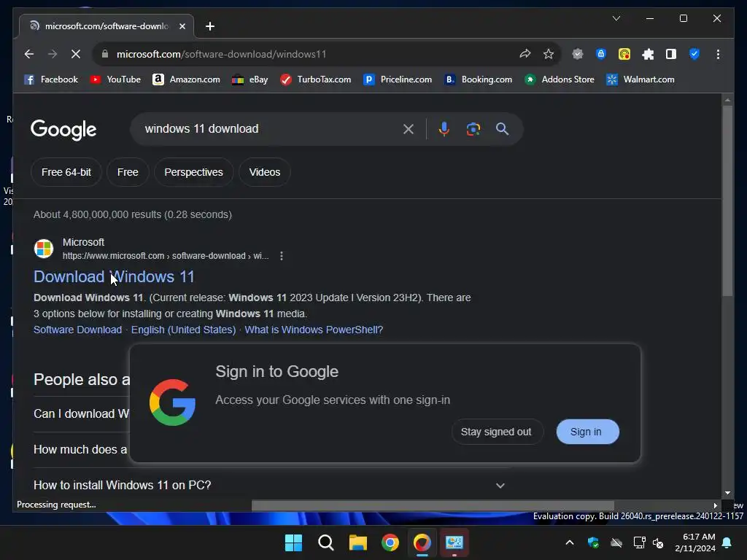
Task: Show hidden system tray icons
Action: [569, 542]
